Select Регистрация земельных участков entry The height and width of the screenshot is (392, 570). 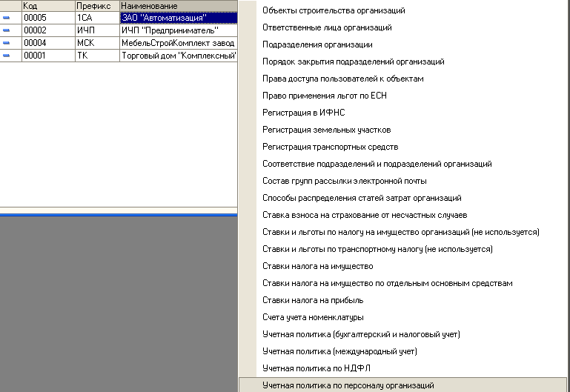click(x=326, y=130)
